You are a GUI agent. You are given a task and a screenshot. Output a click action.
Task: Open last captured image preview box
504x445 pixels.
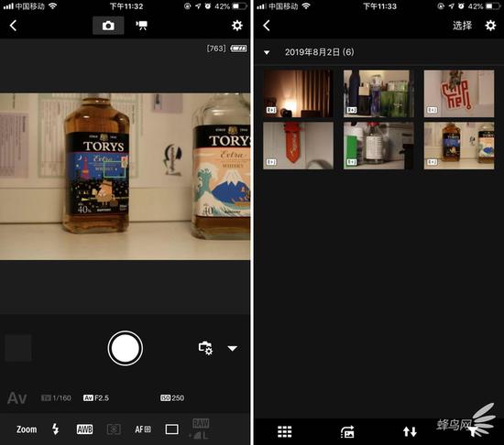[x=18, y=348]
